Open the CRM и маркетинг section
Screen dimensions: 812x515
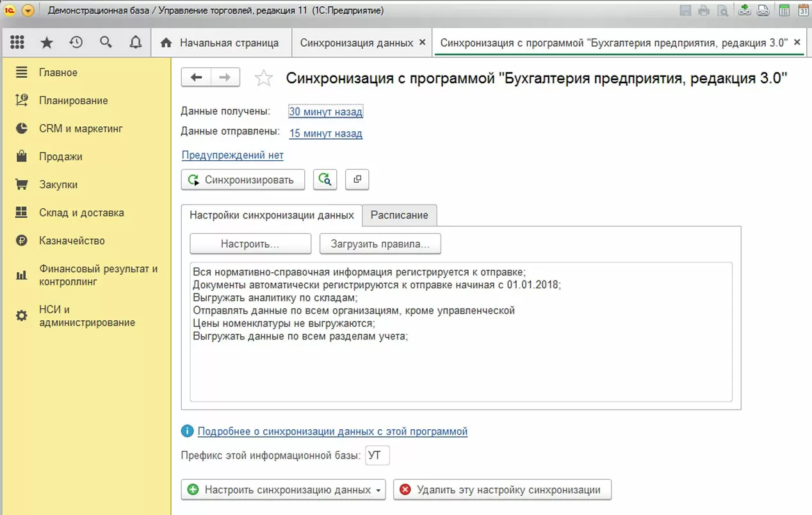81,129
